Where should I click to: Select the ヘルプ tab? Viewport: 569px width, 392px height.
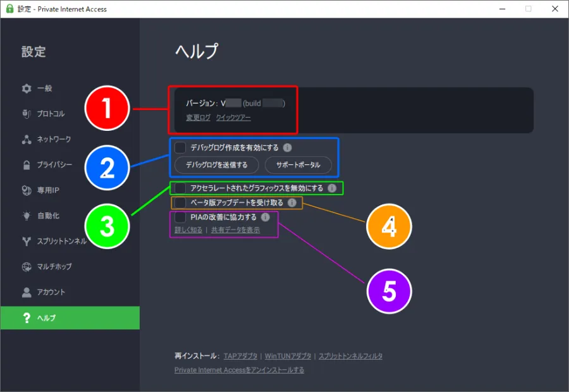70,318
